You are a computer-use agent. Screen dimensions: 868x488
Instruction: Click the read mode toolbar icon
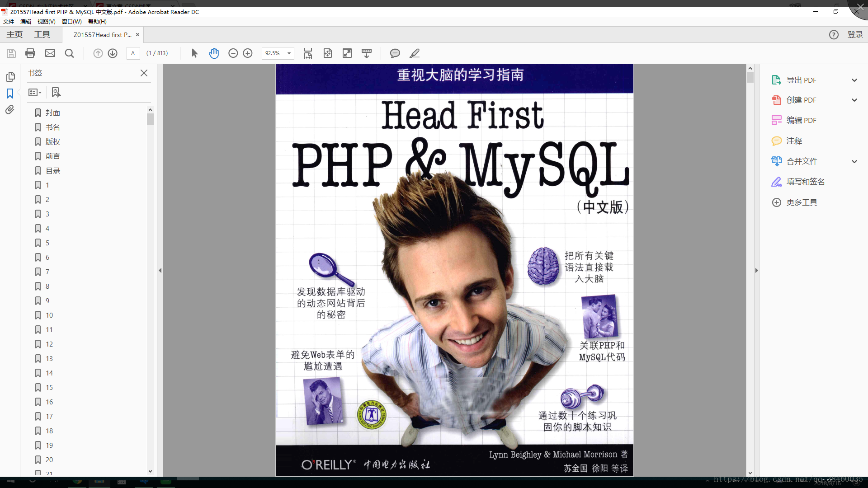coord(367,53)
